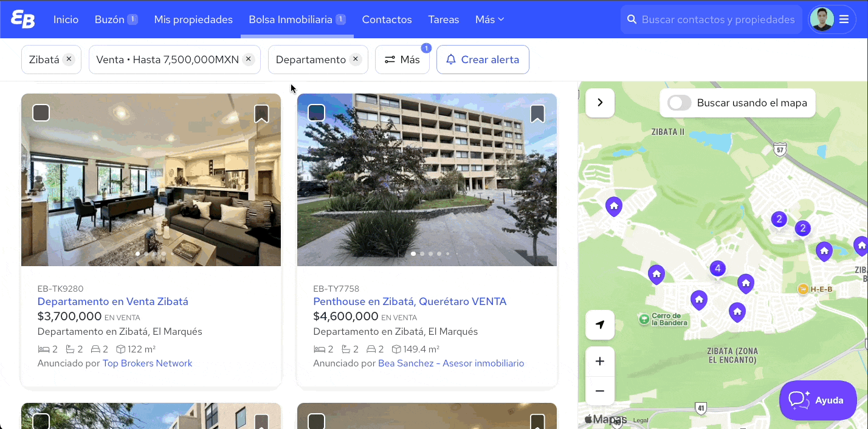Go to Mis propiedades tab
This screenshot has width=868, height=429.
(x=193, y=19)
